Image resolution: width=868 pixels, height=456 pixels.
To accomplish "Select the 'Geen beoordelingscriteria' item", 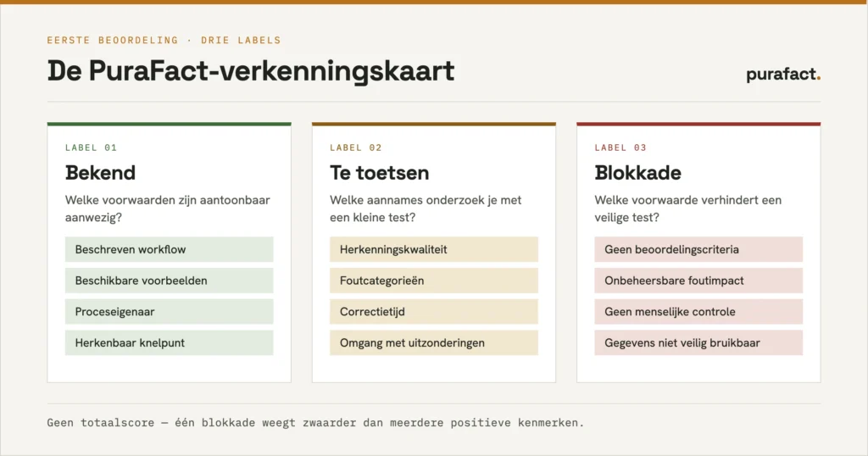I will [698, 249].
